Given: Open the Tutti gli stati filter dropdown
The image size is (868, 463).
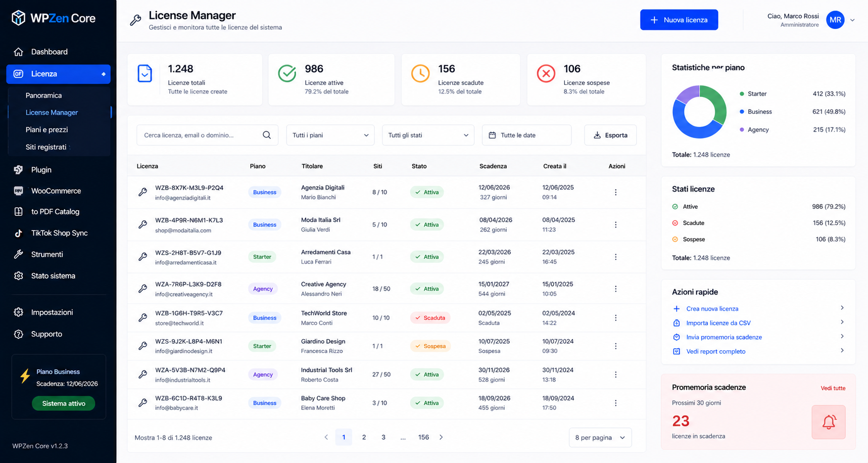Looking at the screenshot, I should pos(428,135).
